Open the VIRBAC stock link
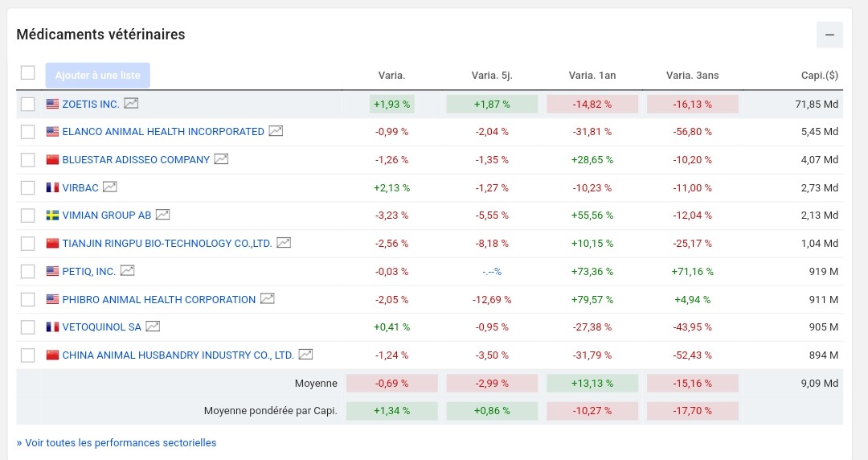This screenshot has width=868, height=460. (x=80, y=188)
